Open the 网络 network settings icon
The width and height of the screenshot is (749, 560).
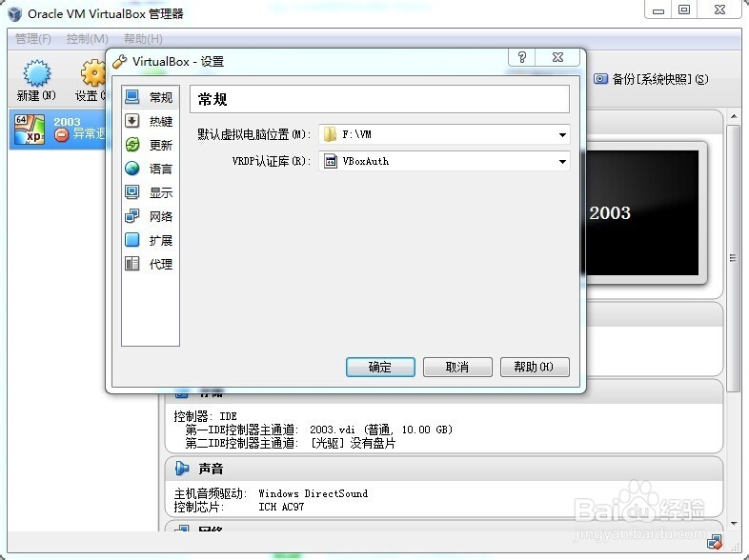(x=132, y=216)
